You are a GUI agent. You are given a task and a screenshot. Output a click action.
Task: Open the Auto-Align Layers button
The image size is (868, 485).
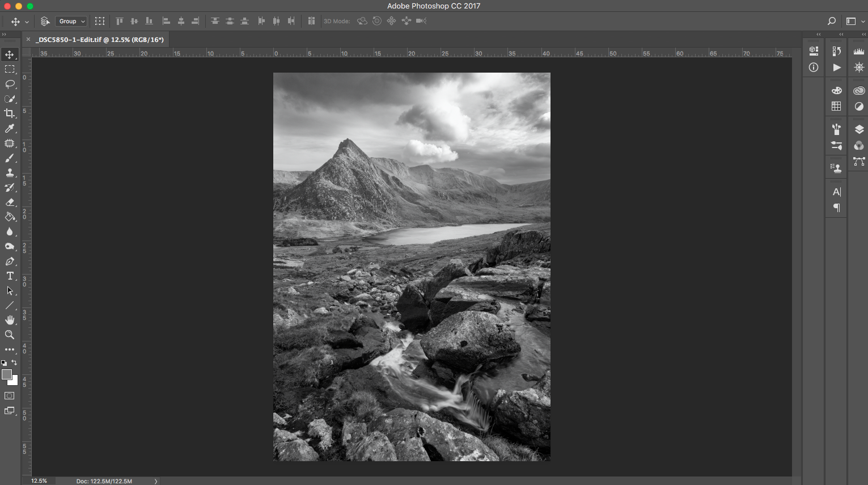pos(311,21)
